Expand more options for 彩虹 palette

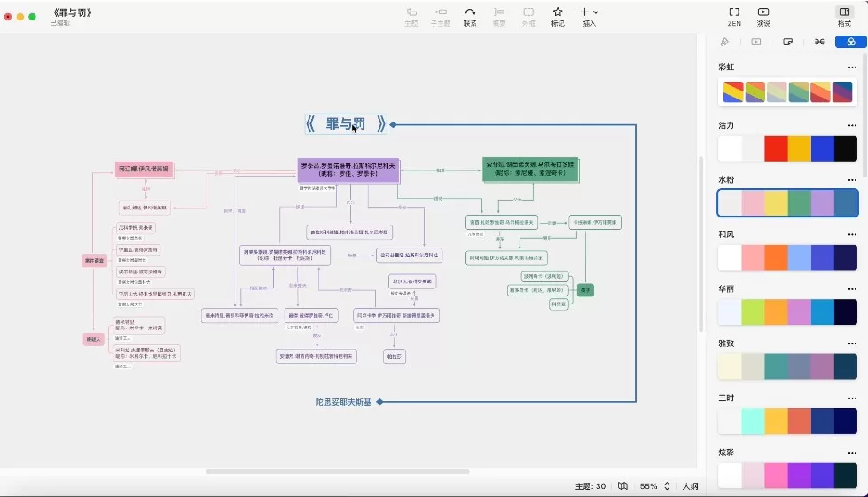[852, 67]
